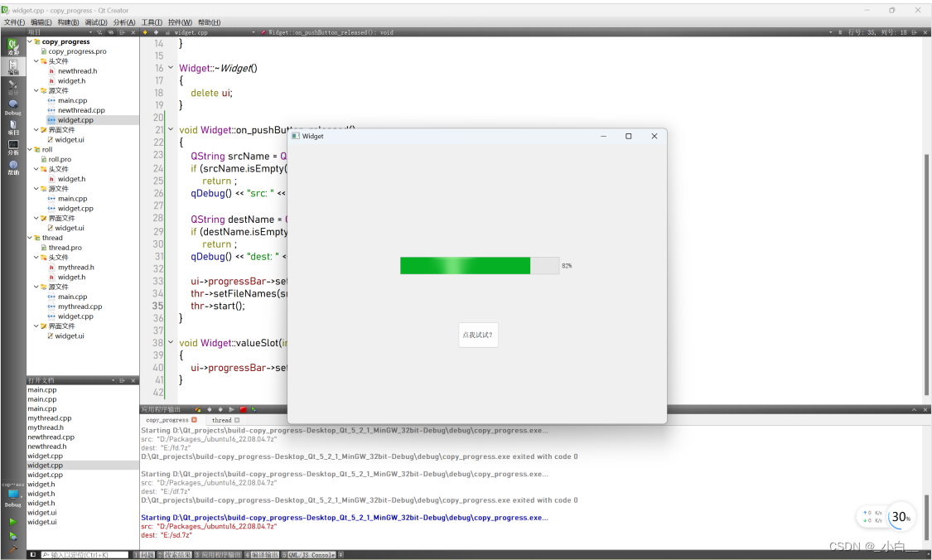The image size is (932, 560).
Task: Switch to Edit (编辑) mode
Action: [x=12, y=66]
